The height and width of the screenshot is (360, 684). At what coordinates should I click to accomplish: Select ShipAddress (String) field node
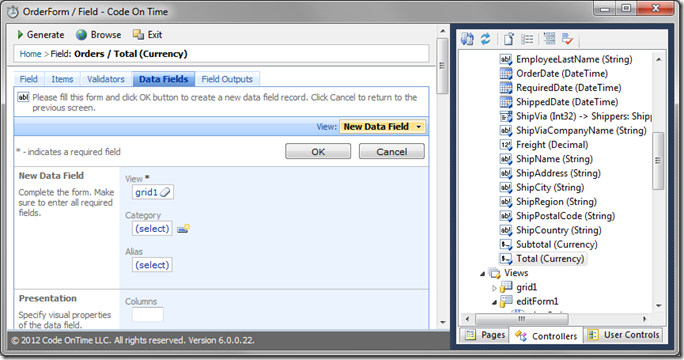[558, 173]
